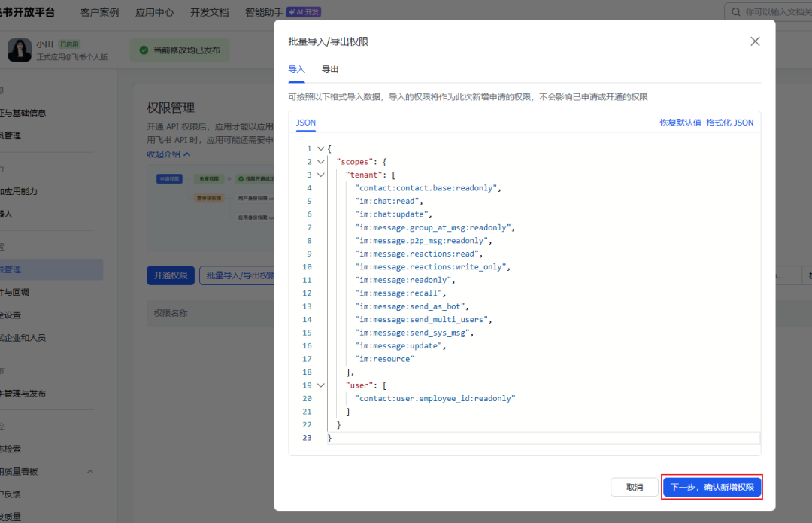Click the closing brace on line 23
The width and height of the screenshot is (812, 523).
pyautogui.click(x=329, y=438)
